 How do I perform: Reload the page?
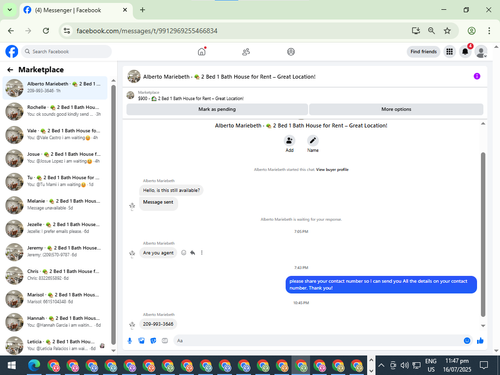[46, 31]
